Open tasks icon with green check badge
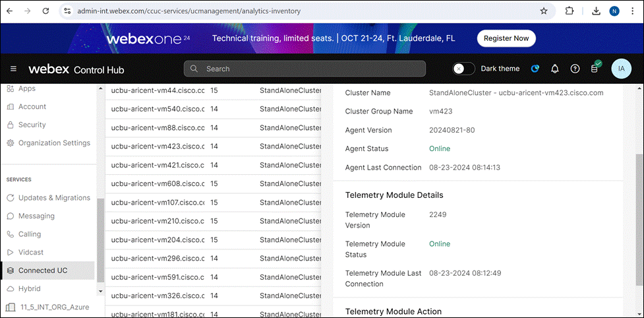 [x=595, y=67]
